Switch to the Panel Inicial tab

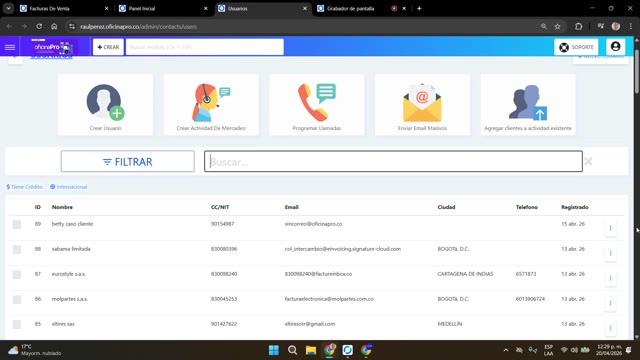[162, 8]
